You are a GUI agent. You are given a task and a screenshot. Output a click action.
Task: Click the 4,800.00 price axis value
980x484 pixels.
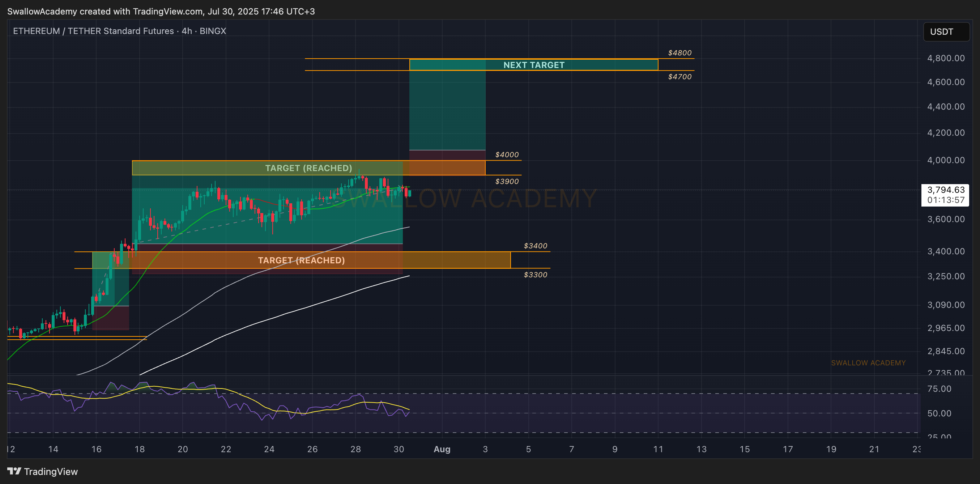[x=946, y=58]
